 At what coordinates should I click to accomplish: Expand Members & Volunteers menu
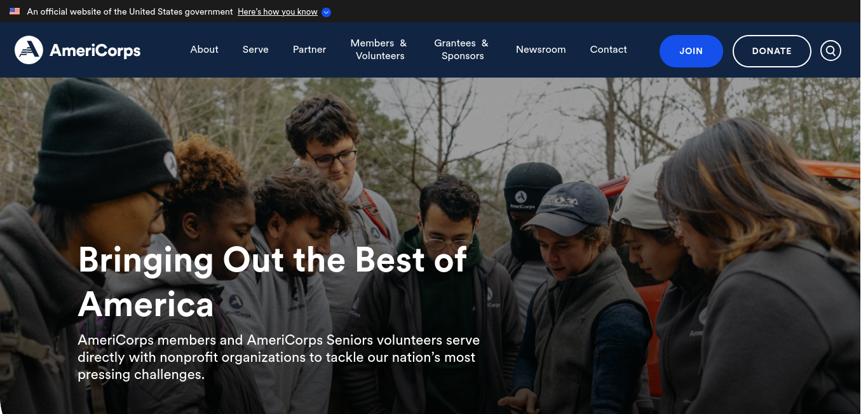tap(379, 50)
